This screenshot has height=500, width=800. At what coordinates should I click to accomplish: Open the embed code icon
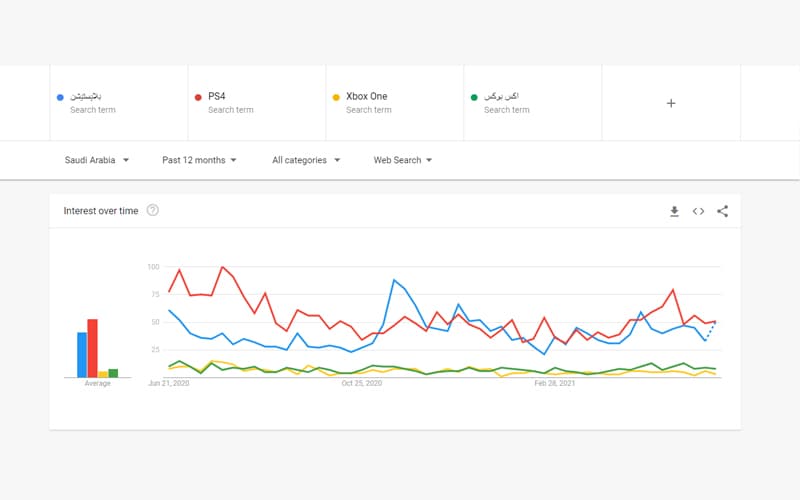click(x=698, y=211)
